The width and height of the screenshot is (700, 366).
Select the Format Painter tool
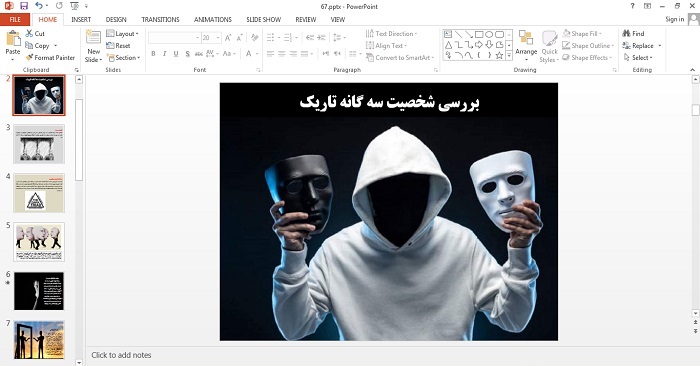[x=50, y=58]
